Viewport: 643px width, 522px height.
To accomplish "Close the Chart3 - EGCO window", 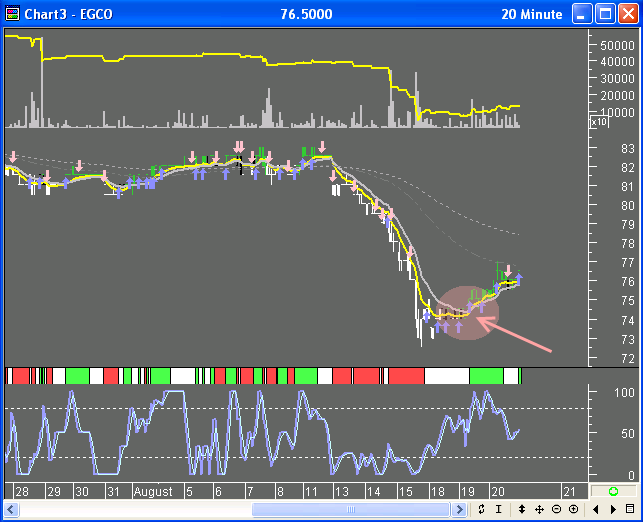I will 628,14.
